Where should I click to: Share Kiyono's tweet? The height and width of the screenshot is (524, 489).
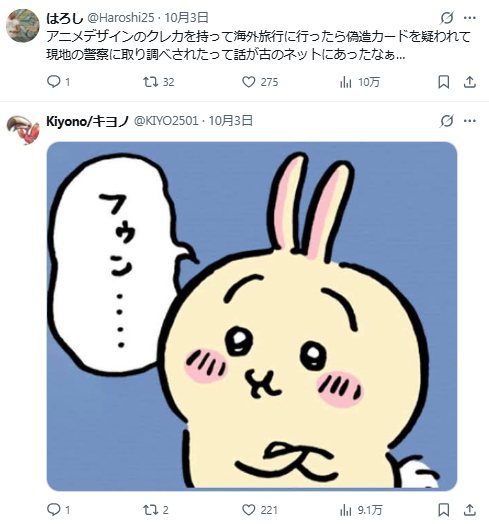pos(470,510)
